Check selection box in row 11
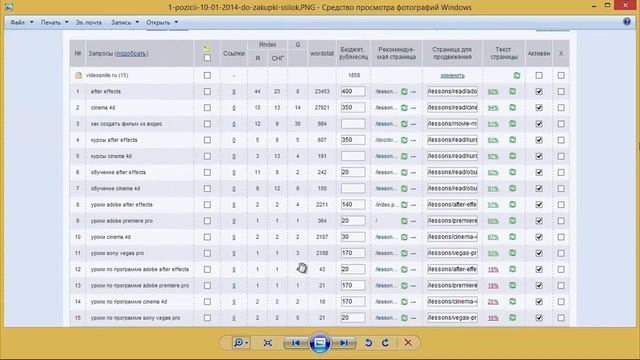The image size is (640, 360). coord(207,253)
